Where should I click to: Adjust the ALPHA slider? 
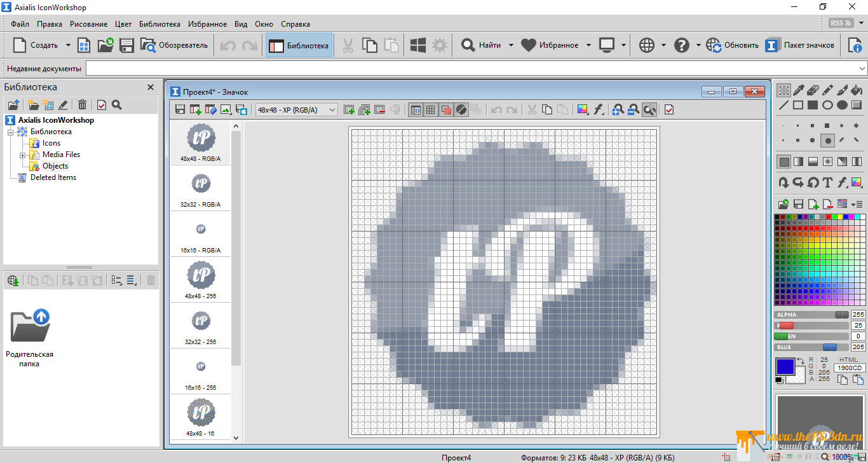click(811, 315)
